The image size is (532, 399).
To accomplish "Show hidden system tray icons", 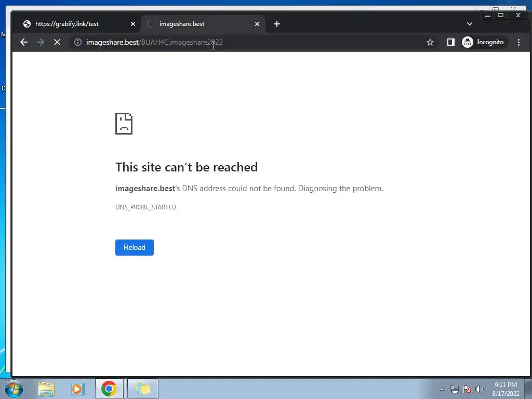I will point(442,389).
